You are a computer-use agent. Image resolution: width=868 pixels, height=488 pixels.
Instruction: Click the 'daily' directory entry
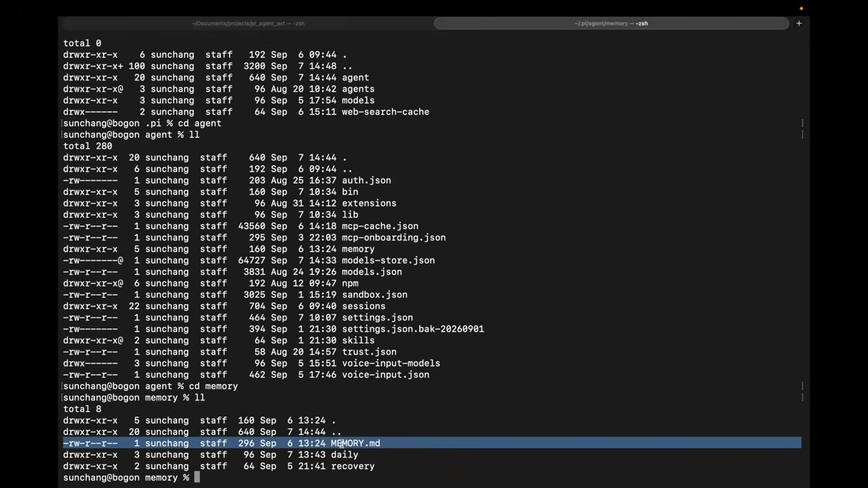click(344, 455)
